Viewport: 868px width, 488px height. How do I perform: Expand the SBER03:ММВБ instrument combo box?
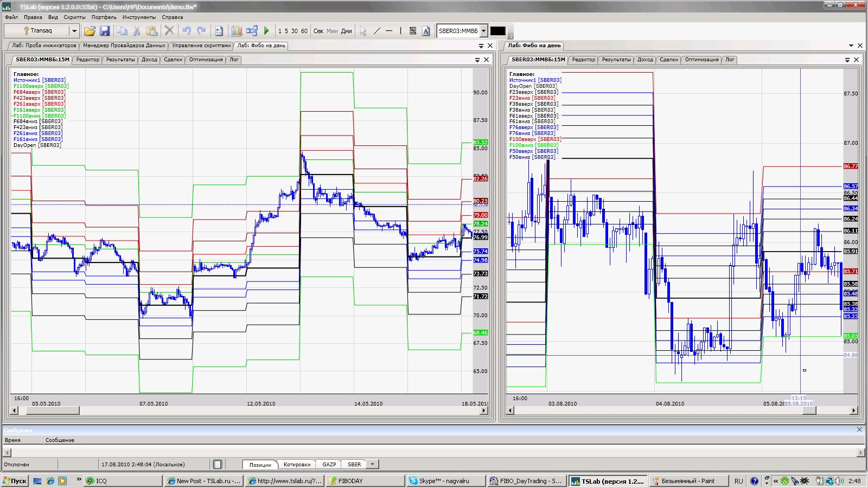[x=484, y=31]
